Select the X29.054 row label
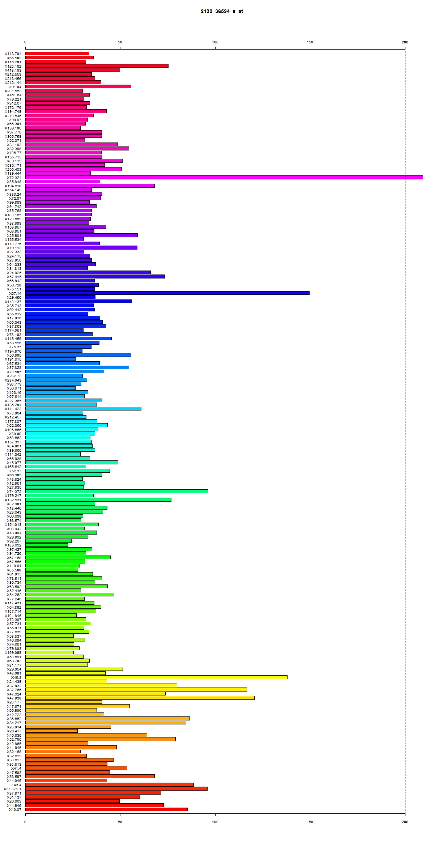Screen dimensions: 434x868 click(x=14, y=669)
